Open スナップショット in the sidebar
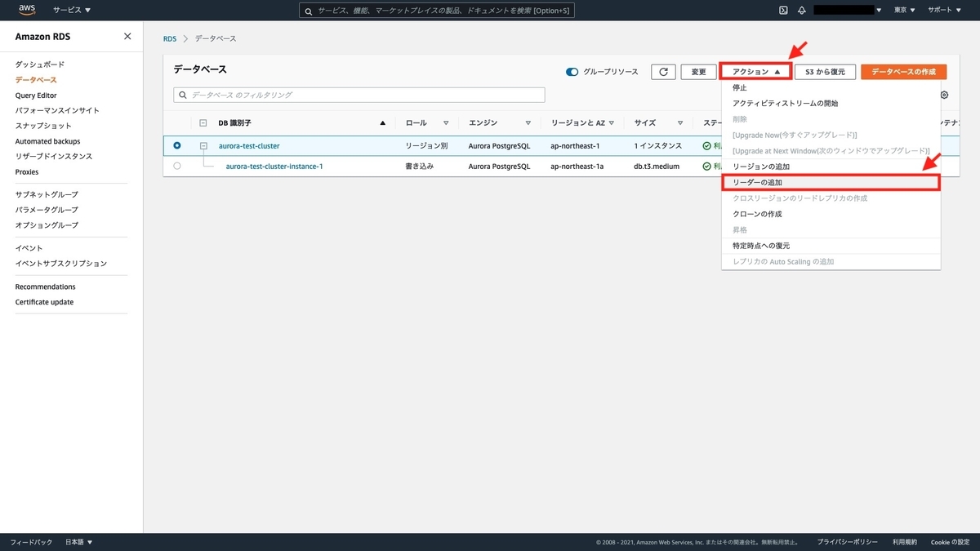The width and height of the screenshot is (980, 551). click(43, 126)
